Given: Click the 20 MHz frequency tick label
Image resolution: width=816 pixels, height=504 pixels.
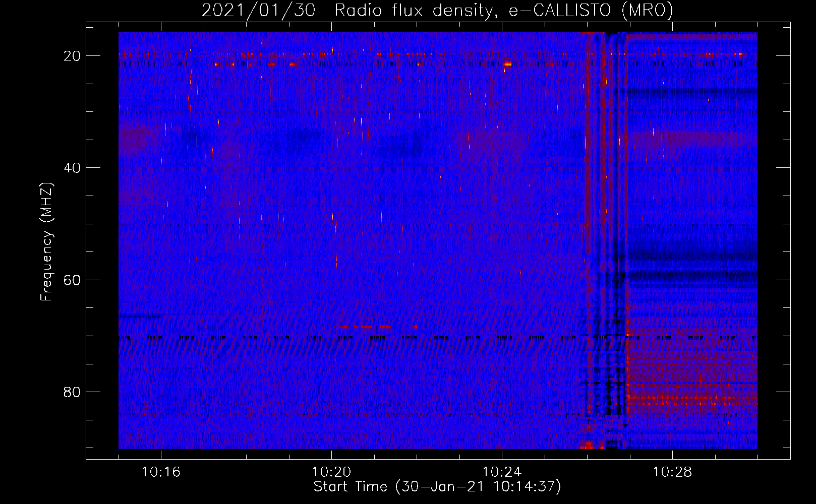Looking at the screenshot, I should pyautogui.click(x=72, y=56).
